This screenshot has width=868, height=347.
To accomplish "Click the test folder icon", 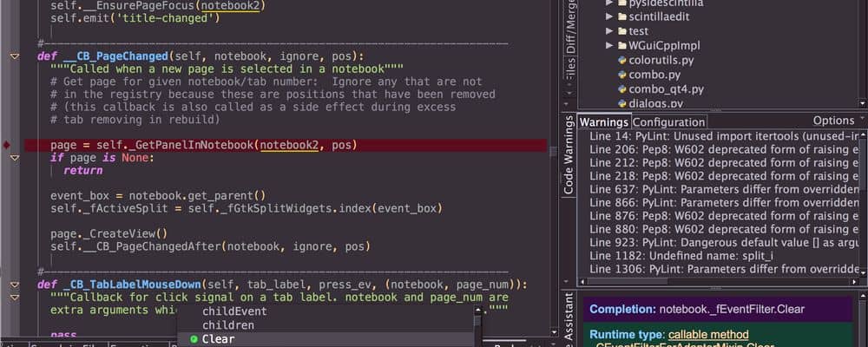I will [622, 31].
